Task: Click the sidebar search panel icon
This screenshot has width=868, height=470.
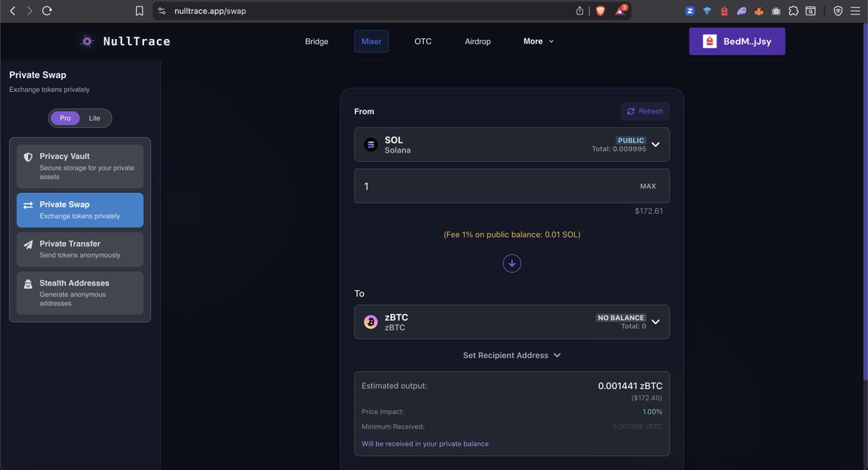Action: [811, 11]
